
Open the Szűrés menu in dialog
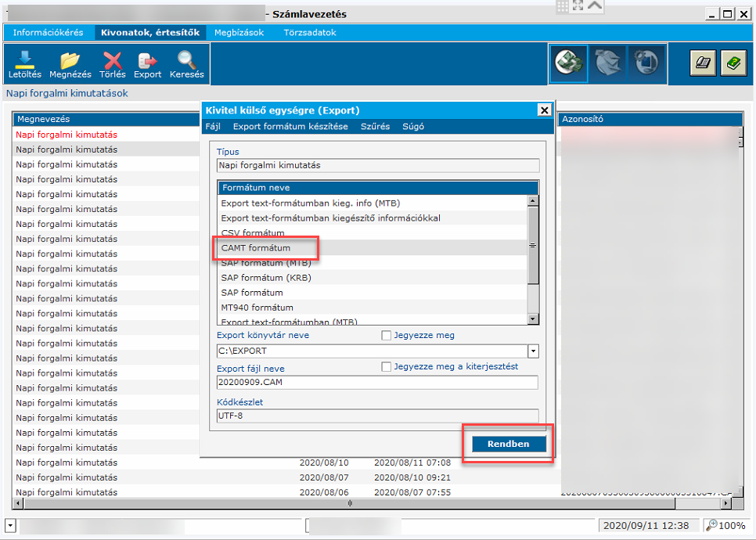[x=375, y=126]
